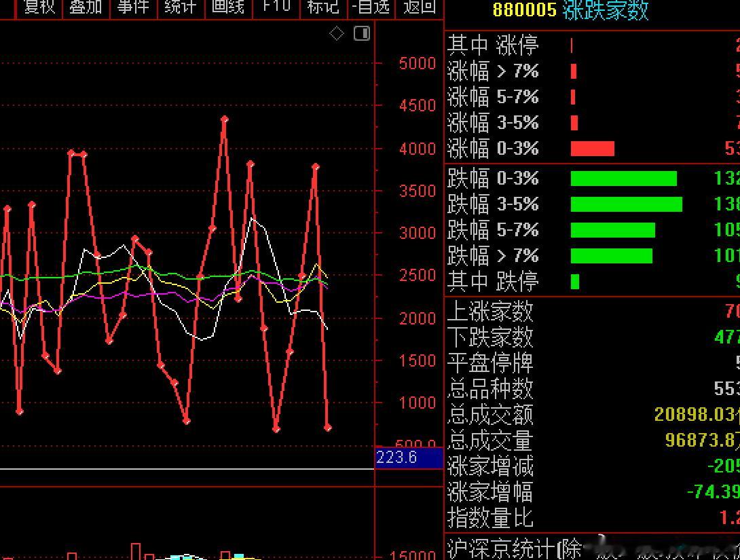Viewport: 740px width, 560px height.
Task: Click the 上涨家数 label
Action: click(x=490, y=312)
